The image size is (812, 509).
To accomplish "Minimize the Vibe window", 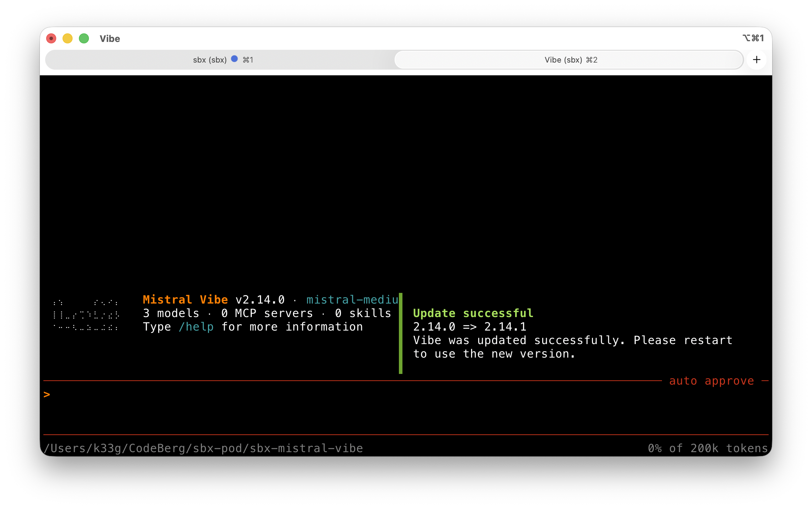I will (68, 38).
